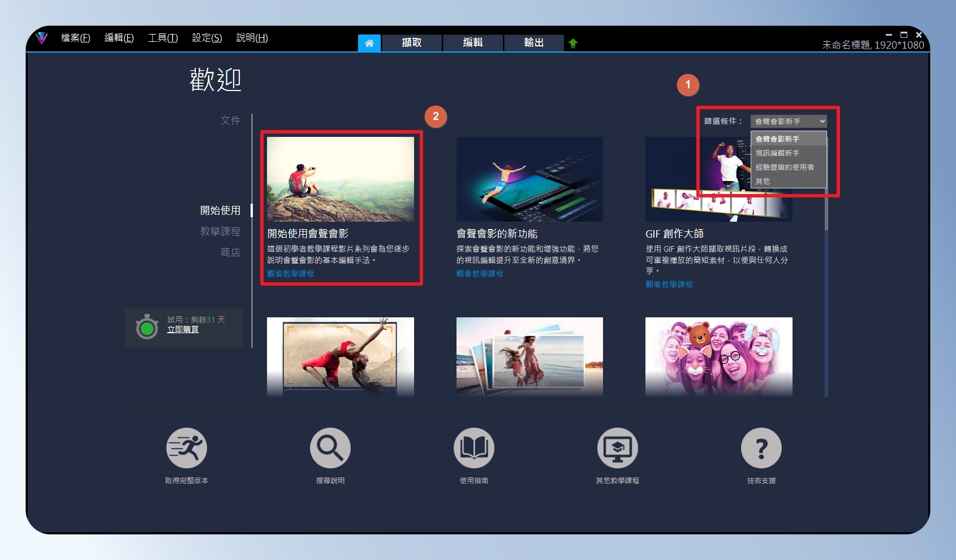Open 技術支援 question mark icon
The image size is (956, 560).
pos(761,448)
